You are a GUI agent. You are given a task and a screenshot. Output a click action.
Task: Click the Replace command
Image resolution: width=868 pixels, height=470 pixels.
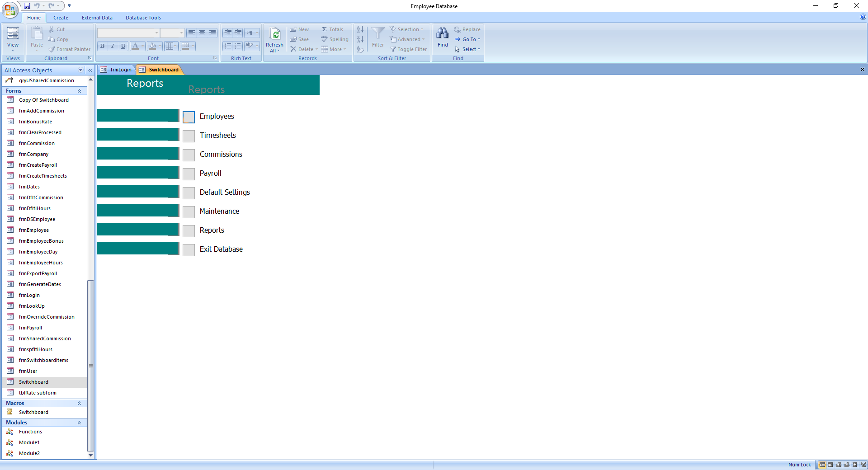coord(467,29)
